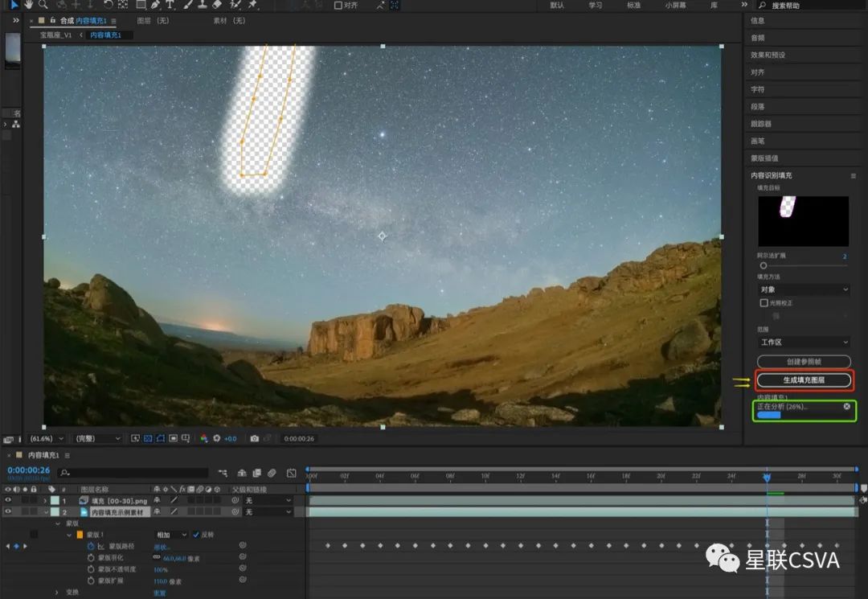Cancel the 正在分析 analysis progress
868x599 pixels.
[846, 407]
